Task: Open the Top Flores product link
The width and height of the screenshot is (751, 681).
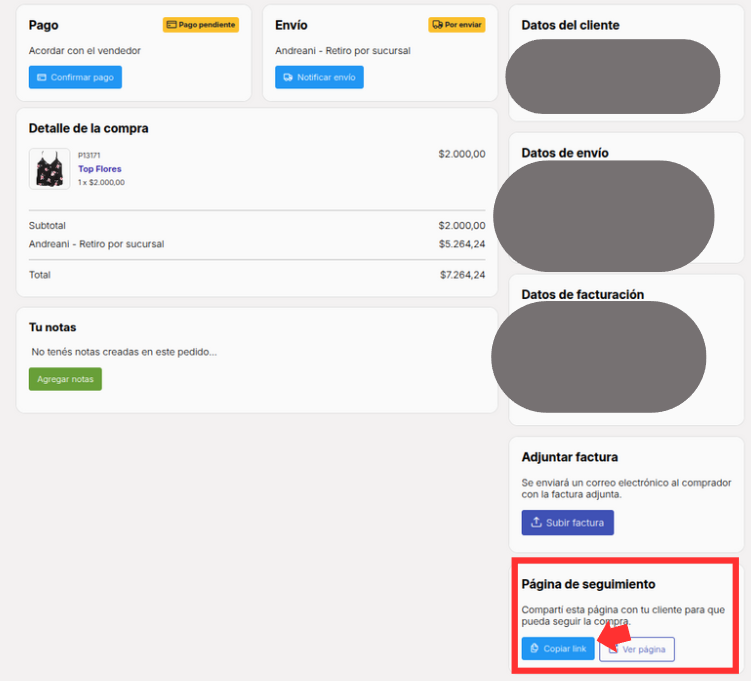Action: [100, 169]
